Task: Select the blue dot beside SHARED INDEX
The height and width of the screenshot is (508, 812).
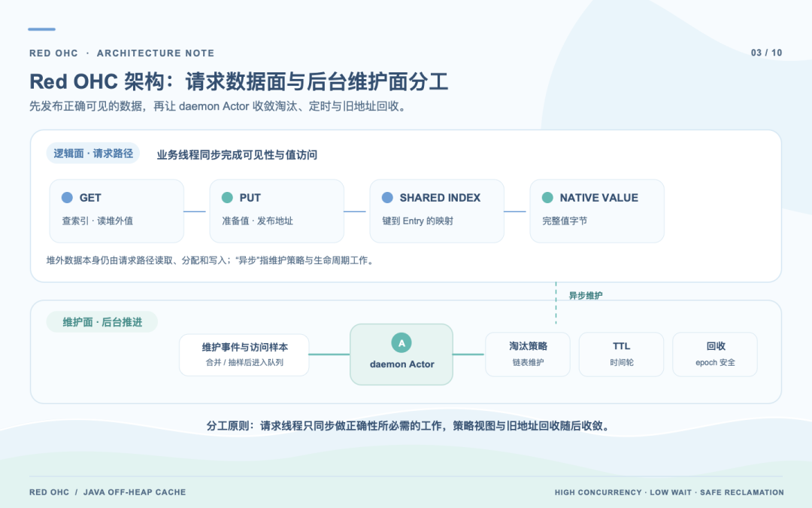Action: click(387, 197)
